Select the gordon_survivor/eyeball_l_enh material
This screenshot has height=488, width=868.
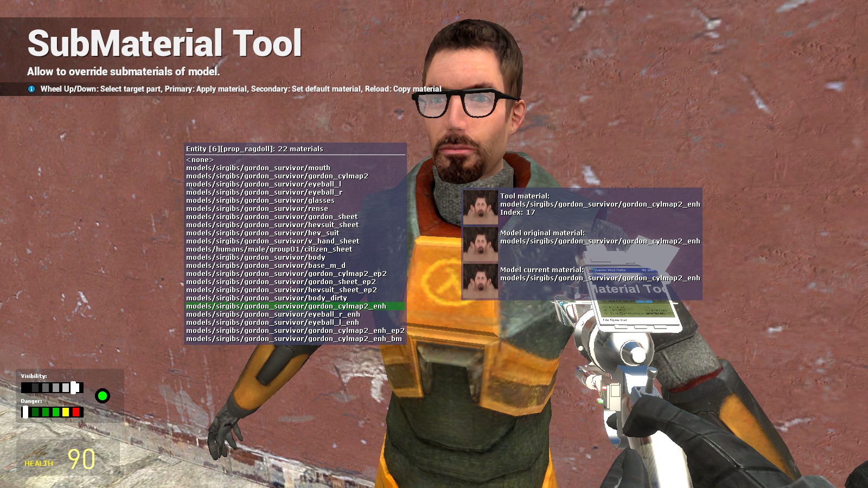click(x=295, y=323)
